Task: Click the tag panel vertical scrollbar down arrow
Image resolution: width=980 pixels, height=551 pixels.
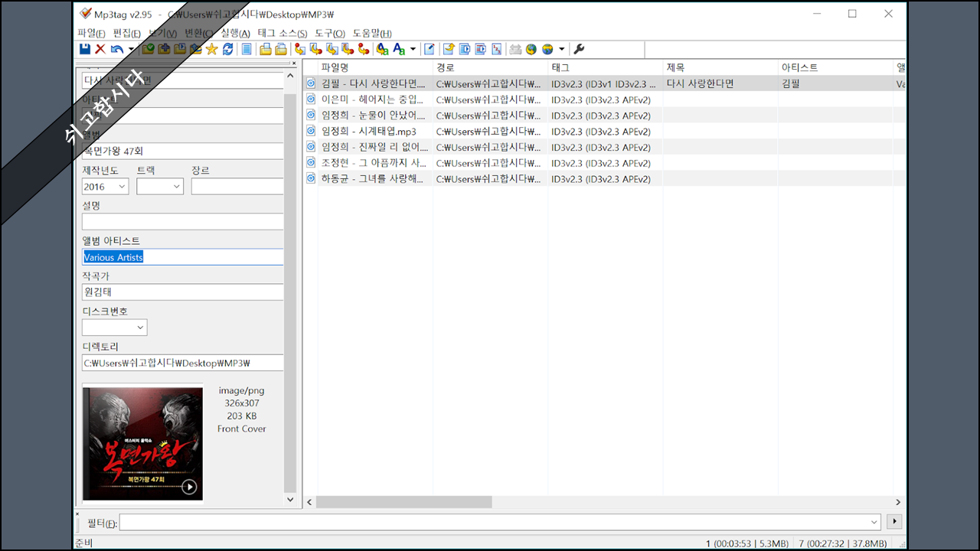Action: point(290,500)
